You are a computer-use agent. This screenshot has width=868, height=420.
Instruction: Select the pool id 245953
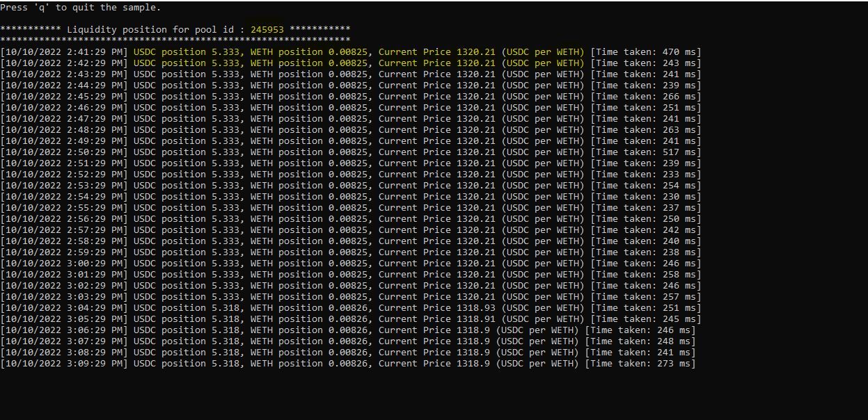267,30
